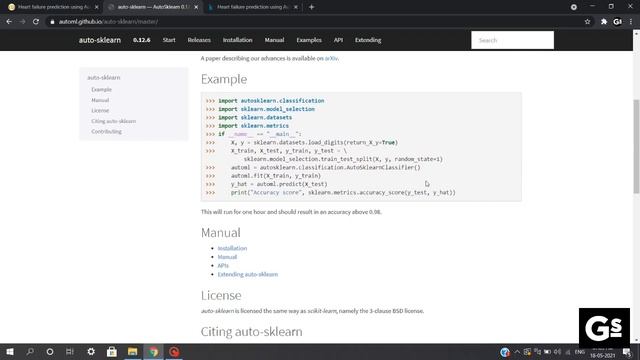Open Chrome three-dot menu
Image resolution: width=640 pixels, height=360 pixels.
[631, 22]
